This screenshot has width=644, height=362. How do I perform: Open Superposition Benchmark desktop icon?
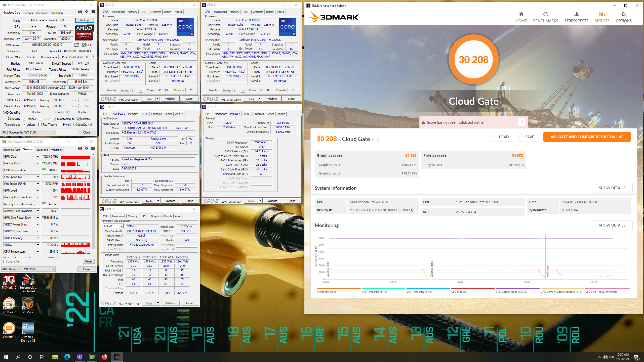click(x=28, y=283)
